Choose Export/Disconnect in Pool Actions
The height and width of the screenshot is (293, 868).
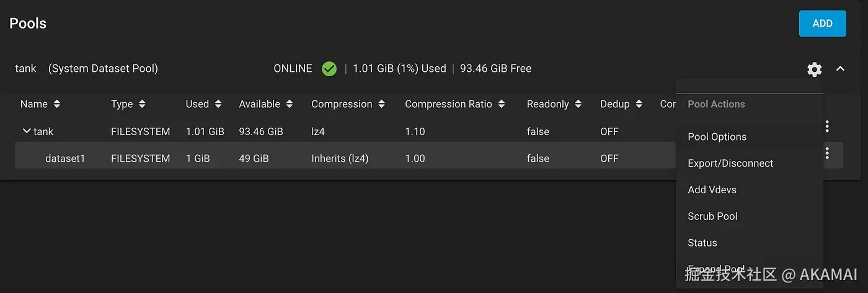coord(730,164)
